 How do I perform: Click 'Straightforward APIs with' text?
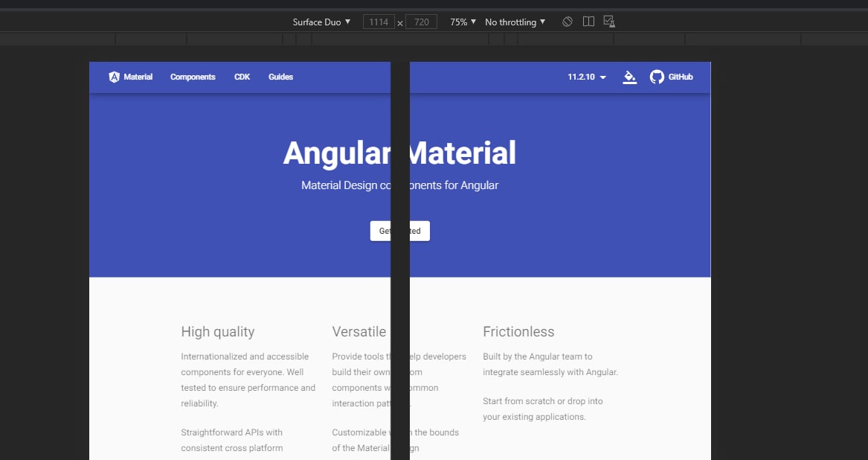coord(231,432)
